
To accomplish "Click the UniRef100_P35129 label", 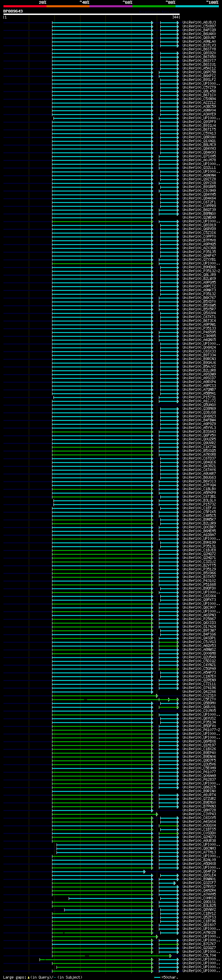I will [x=199, y=569].
